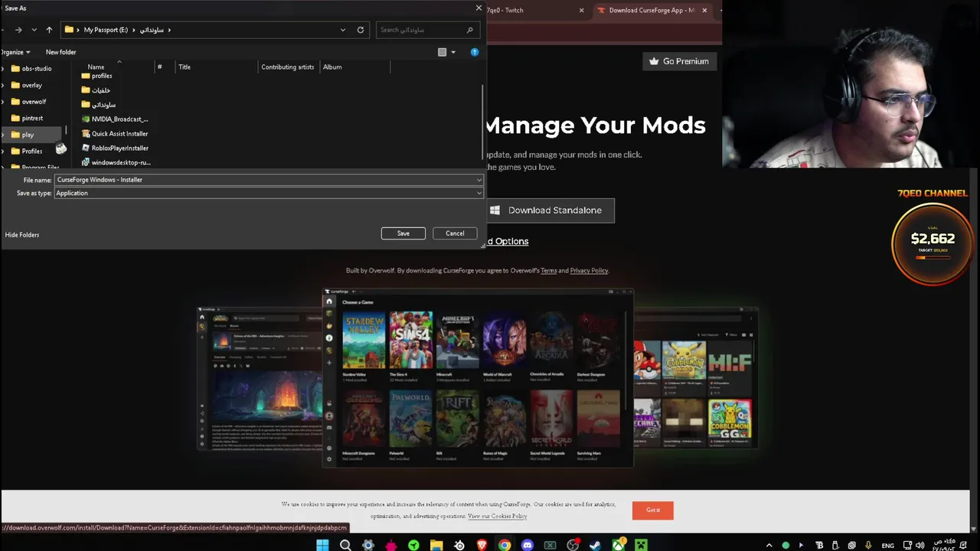Click Download Standalone button

click(550, 210)
